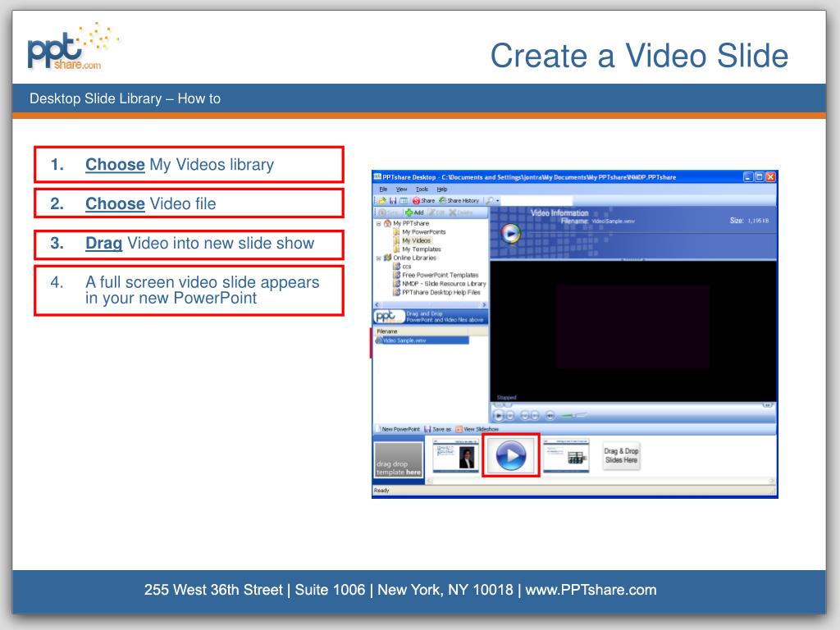The image size is (840, 630).
Task: Open the View menu
Action: (x=401, y=189)
